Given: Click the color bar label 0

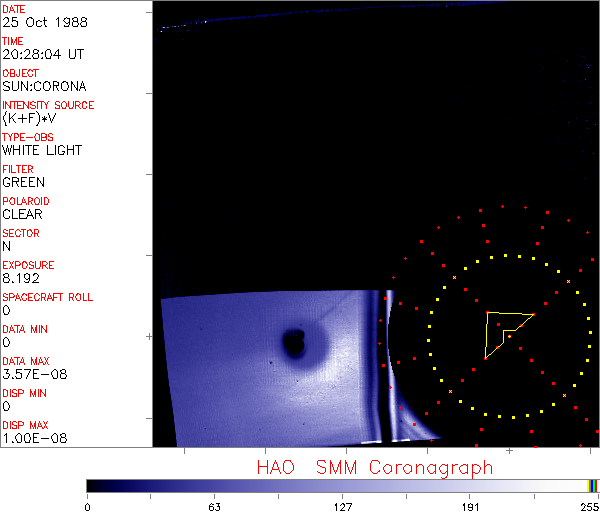Looking at the screenshot, I should 88,507.
